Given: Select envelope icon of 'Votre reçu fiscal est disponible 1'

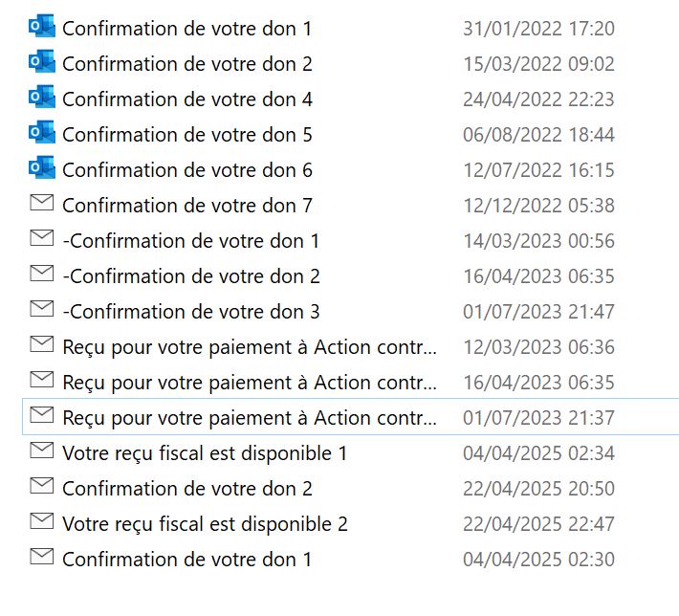Looking at the screenshot, I should [x=42, y=451].
